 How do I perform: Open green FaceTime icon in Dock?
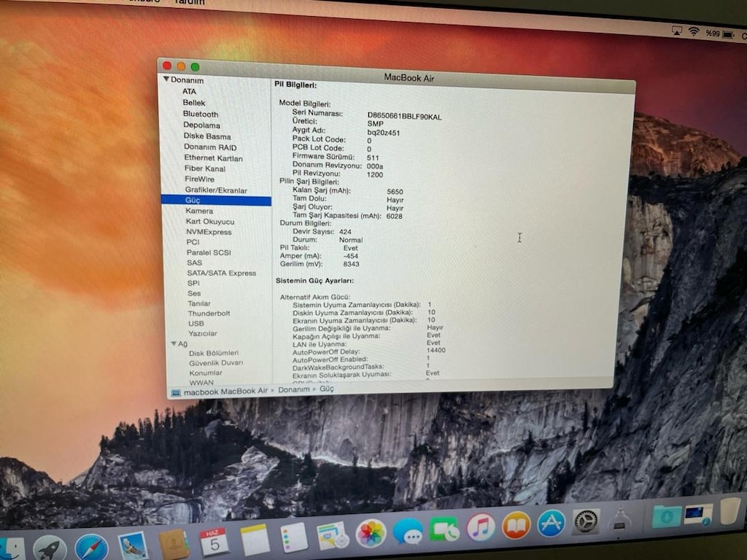coord(444,529)
